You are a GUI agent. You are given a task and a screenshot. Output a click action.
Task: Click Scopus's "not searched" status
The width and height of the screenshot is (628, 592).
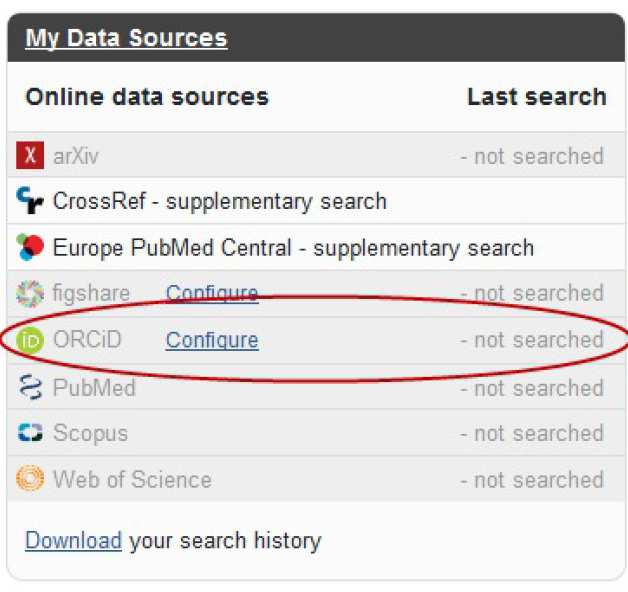point(532,433)
